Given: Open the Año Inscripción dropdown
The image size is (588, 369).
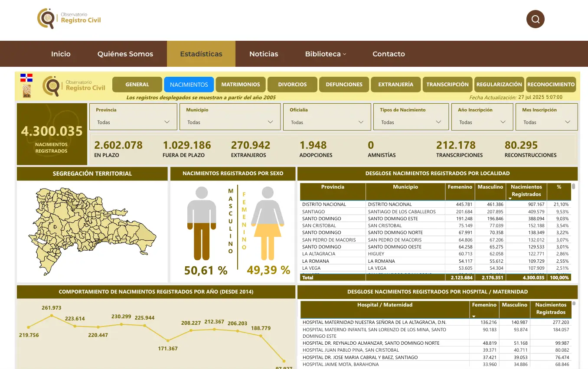Looking at the screenshot, I should (x=482, y=122).
